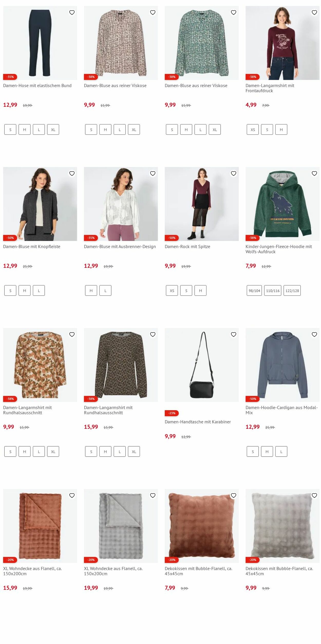Screen dimensions: 321x644
Task: Heart the rust-colored XL Wohndecke
Action: (72, 495)
